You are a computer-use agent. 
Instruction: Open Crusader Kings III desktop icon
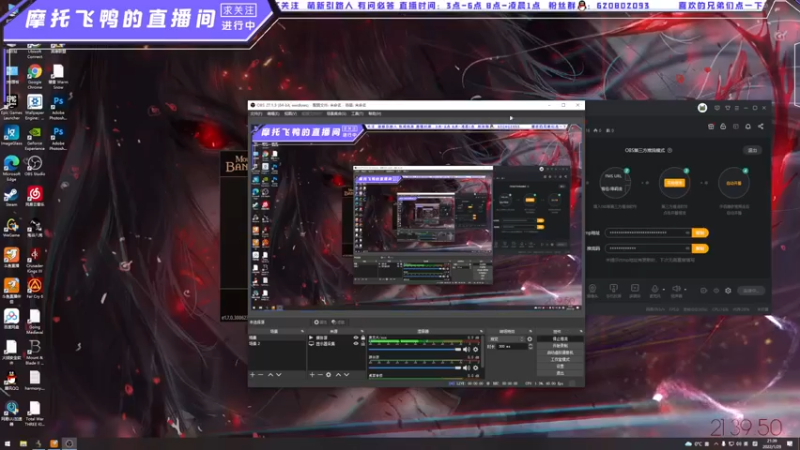tap(35, 259)
